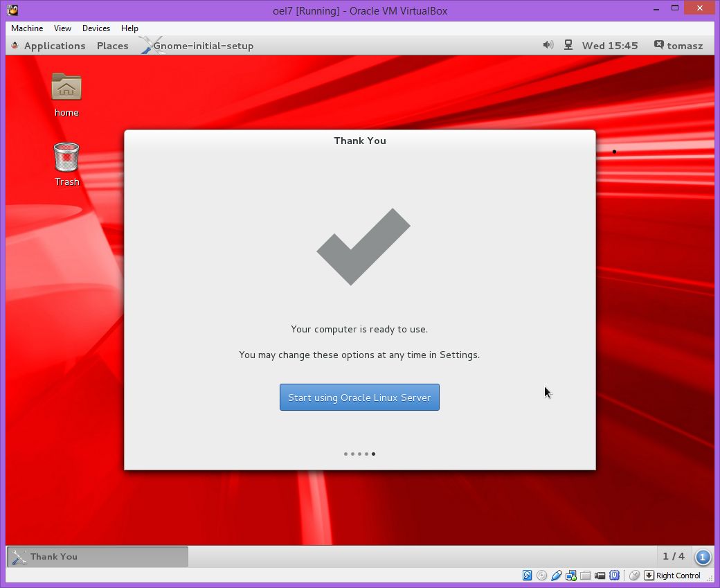
Task: Click the shared folders indicator
Action: click(x=586, y=575)
